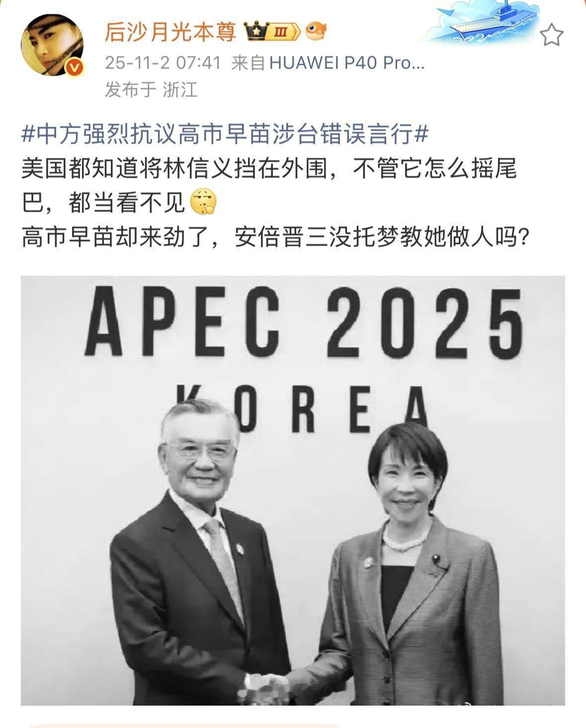Tap the 25-11-2 07:41 timestamp
Image resolution: width=586 pixels, height=728 pixels.
pos(163,63)
